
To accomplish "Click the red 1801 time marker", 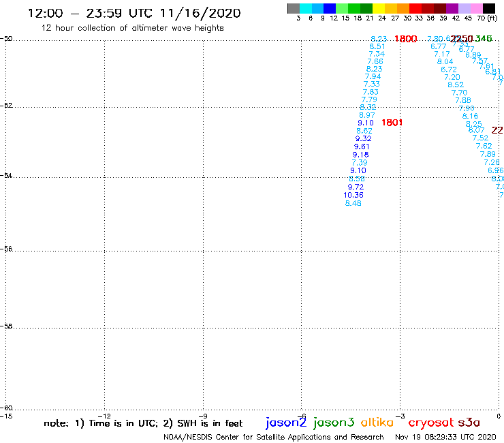I will click(392, 123).
